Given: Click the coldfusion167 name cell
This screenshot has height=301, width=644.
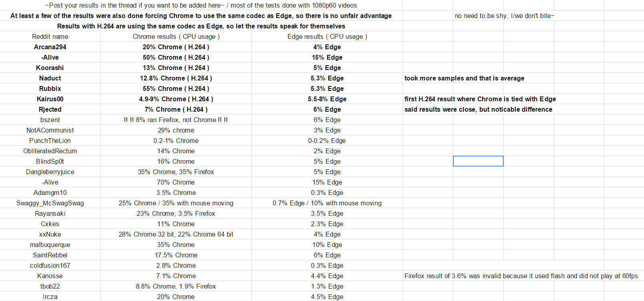Looking at the screenshot, I should click(x=50, y=265).
